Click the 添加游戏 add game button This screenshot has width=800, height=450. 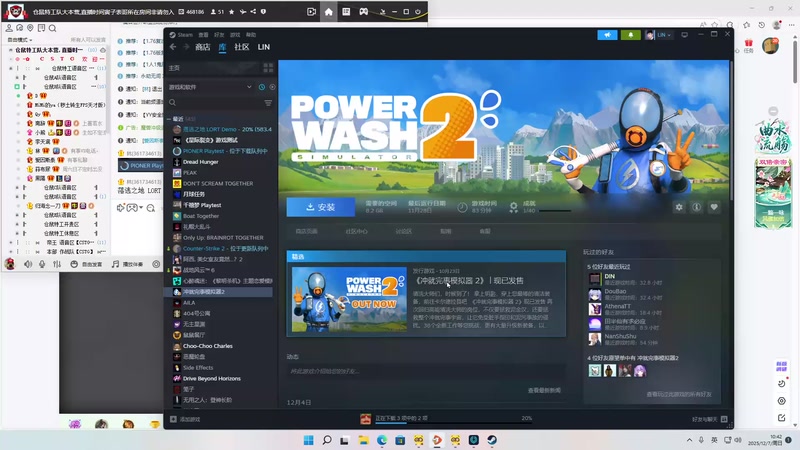tap(185, 419)
